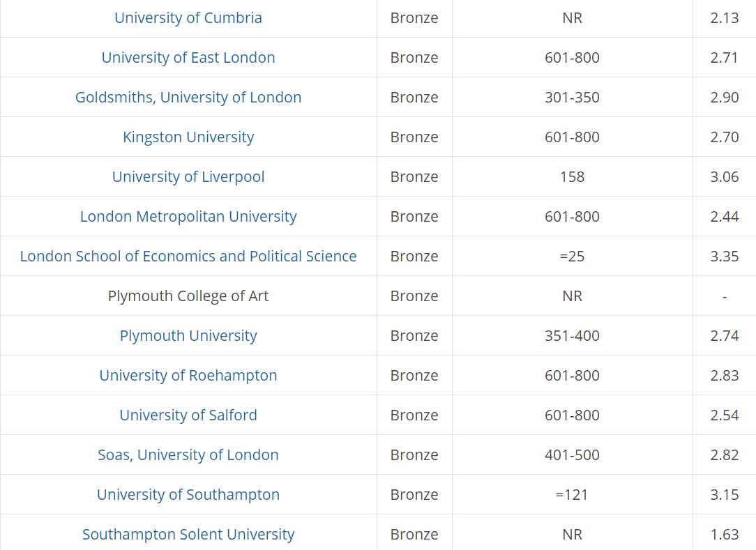Open Goldsmiths, University of London page

[x=188, y=98]
